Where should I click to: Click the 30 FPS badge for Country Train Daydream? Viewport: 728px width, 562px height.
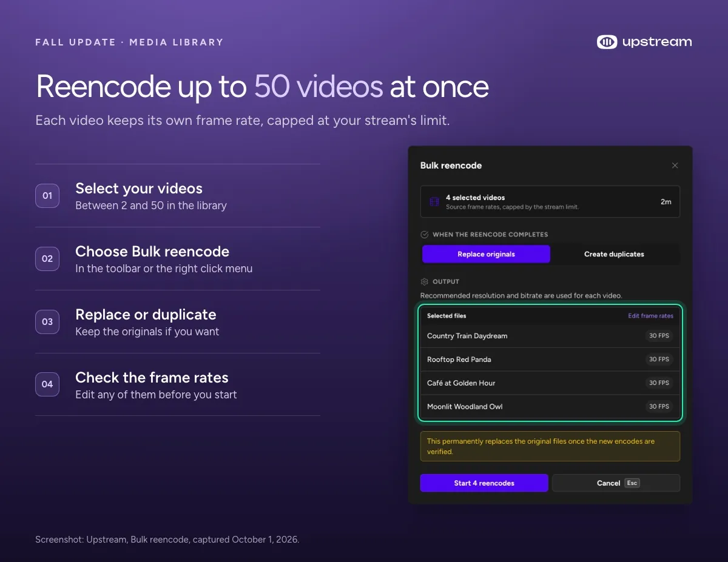pos(659,336)
